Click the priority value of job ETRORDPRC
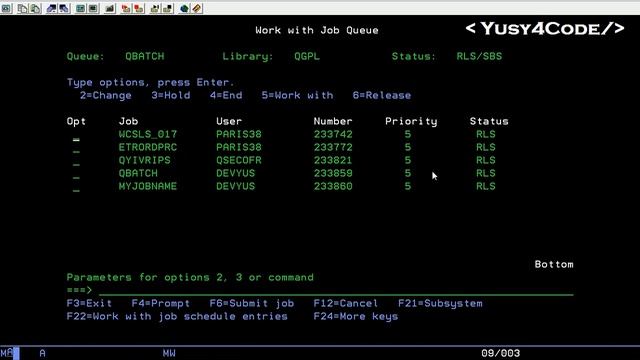The width and height of the screenshot is (640, 360). pyautogui.click(x=408, y=147)
